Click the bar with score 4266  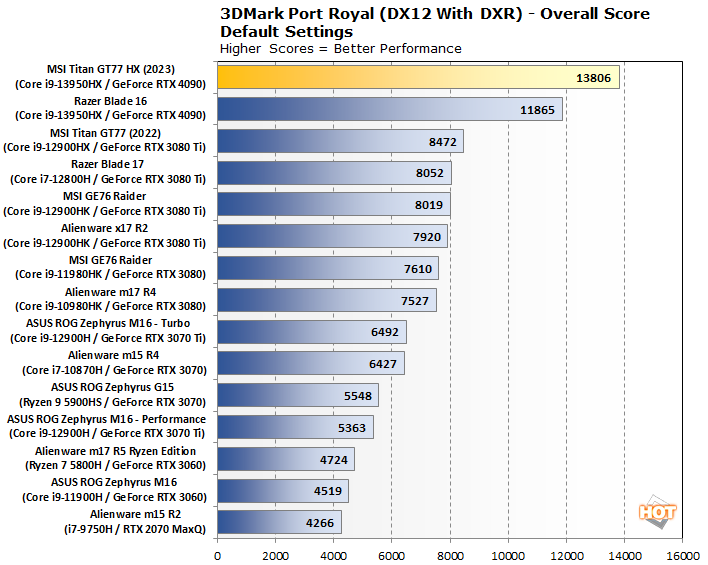[279, 523]
